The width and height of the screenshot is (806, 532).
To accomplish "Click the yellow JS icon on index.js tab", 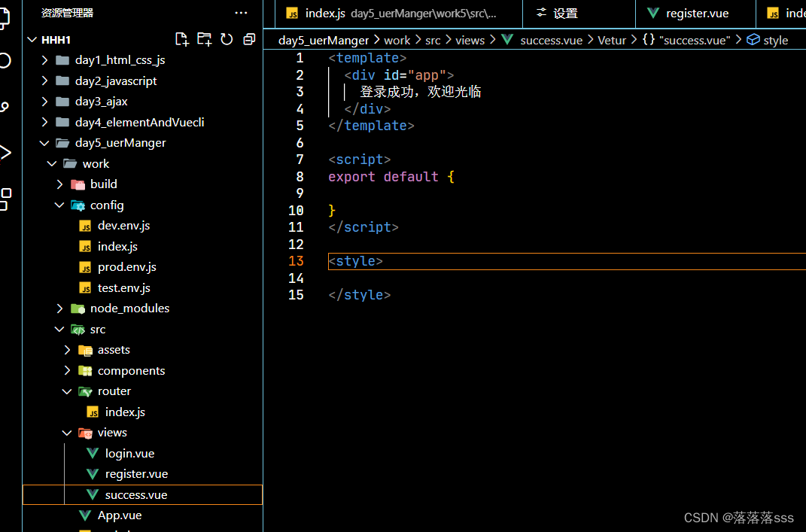I will [x=292, y=13].
